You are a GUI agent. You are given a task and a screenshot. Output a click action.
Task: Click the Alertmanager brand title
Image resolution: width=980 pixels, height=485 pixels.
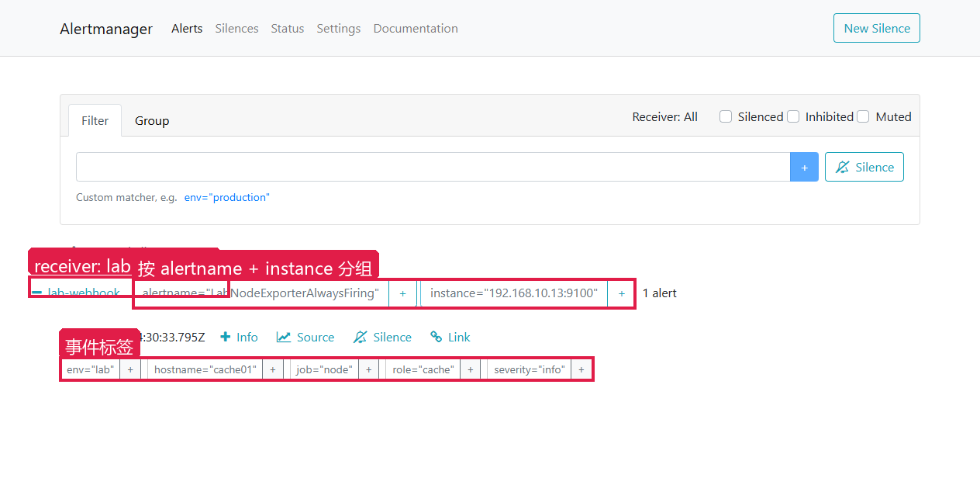(106, 29)
